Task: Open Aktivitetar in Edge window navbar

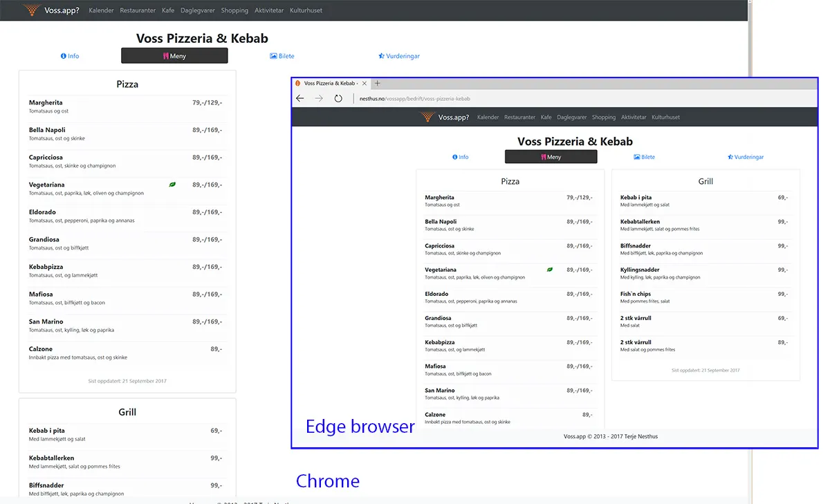Action: tap(634, 118)
